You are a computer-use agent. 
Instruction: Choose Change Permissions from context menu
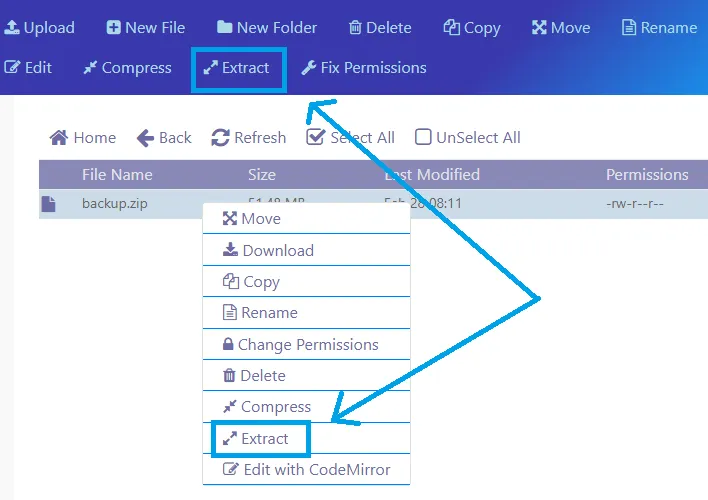(x=299, y=345)
